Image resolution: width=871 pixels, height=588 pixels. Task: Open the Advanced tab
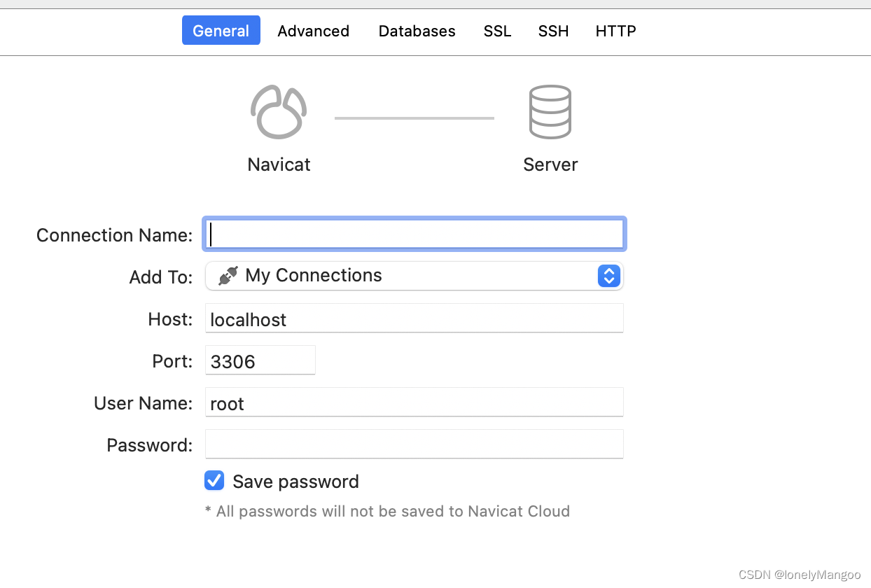[313, 31]
